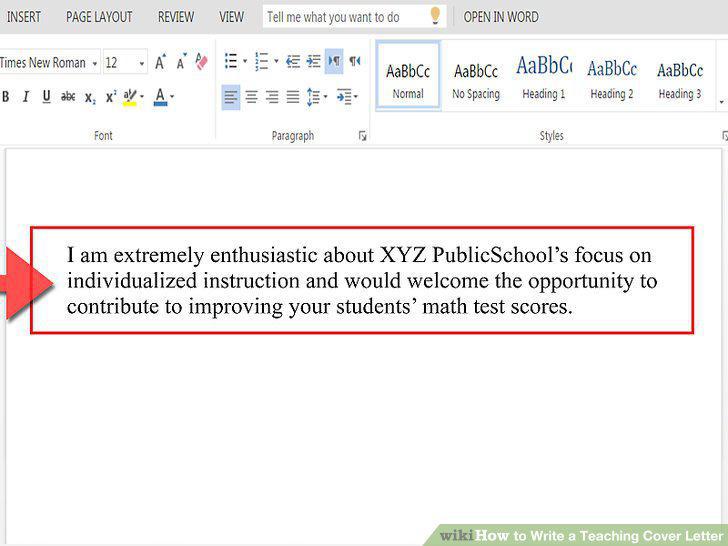
Task: Increase the paragraph indent
Action: tap(313, 61)
